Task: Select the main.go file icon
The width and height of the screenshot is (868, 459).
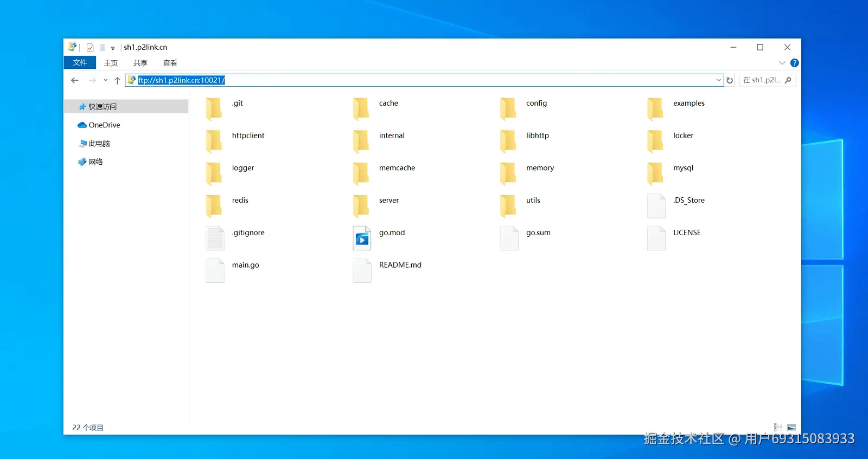Action: [x=215, y=270]
